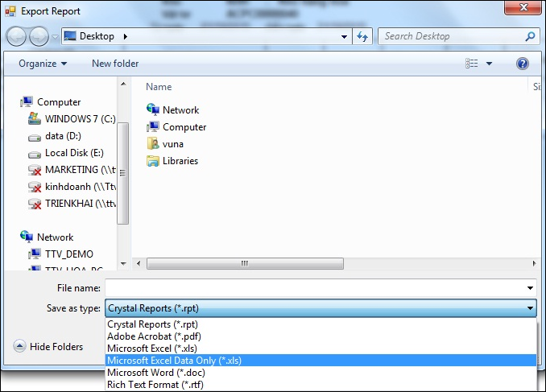Click the Computer icon in navigation pane
546x392 pixels.
[x=27, y=101]
